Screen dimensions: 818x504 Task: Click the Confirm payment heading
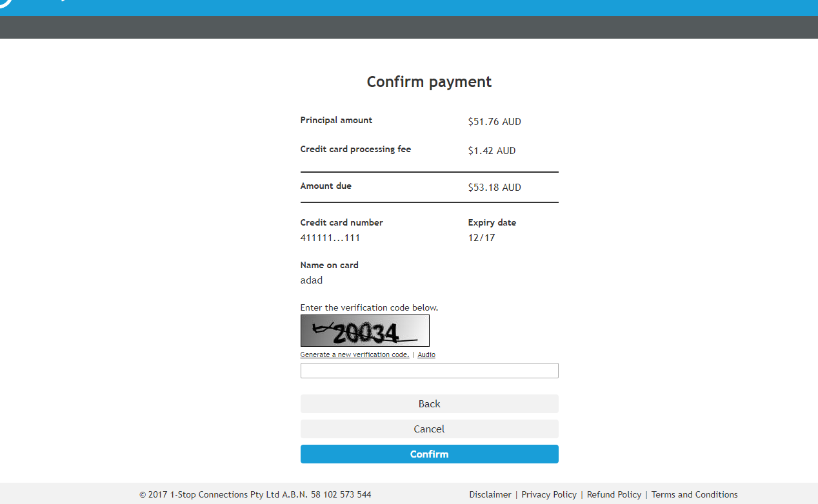click(x=429, y=82)
